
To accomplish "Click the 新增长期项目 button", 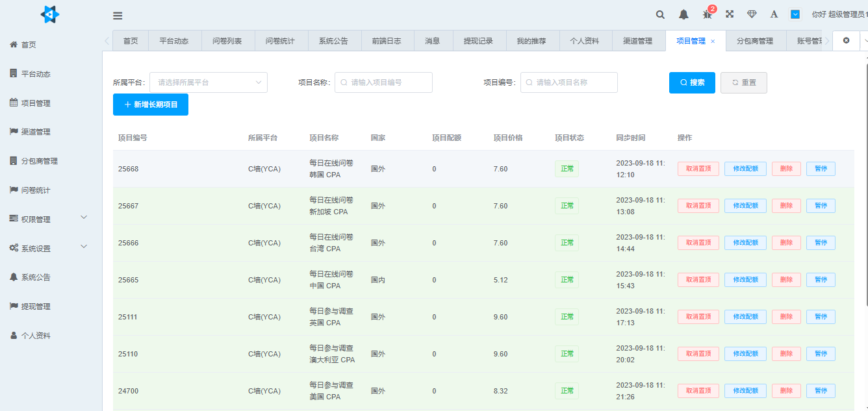I will [150, 104].
